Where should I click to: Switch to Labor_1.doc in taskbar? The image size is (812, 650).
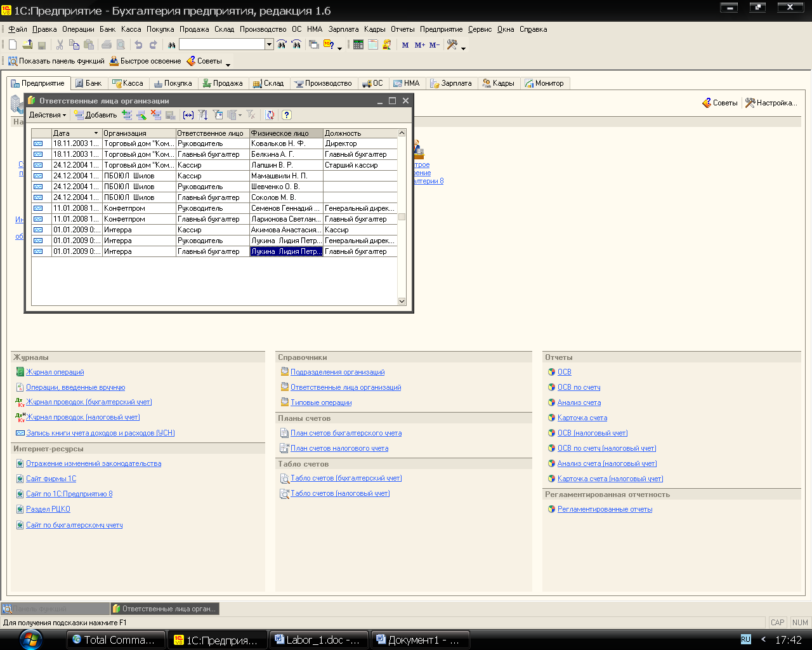click(x=320, y=640)
